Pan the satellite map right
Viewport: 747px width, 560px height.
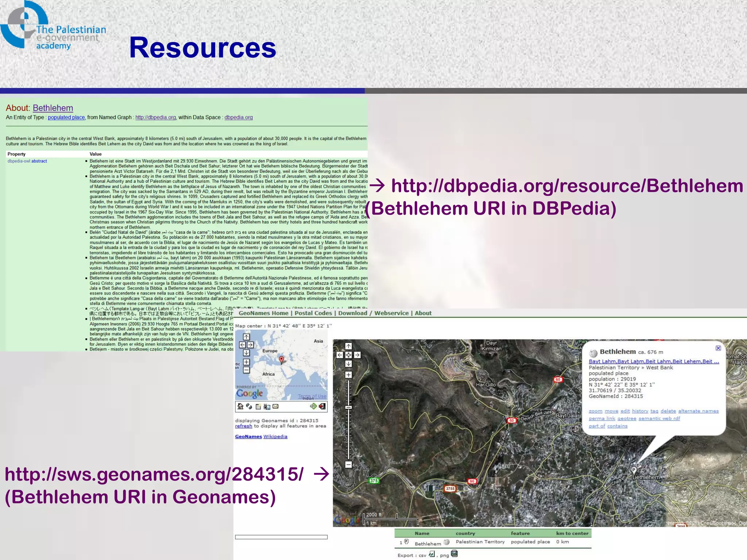point(357,355)
